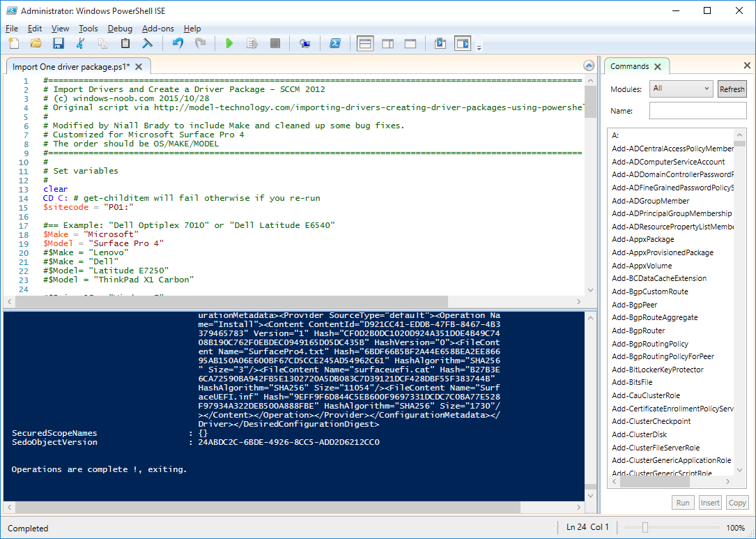This screenshot has width=756, height=539.
Task: Select Add-BitsFile in the command list
Action: [631, 382]
